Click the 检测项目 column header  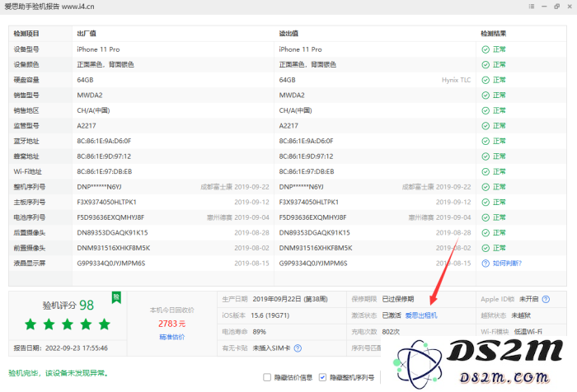coord(26,34)
